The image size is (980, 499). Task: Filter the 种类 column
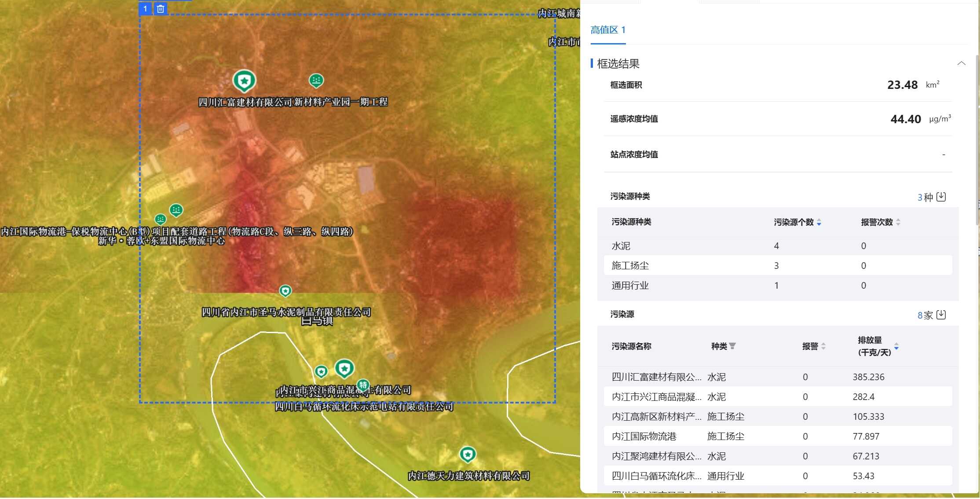click(732, 346)
